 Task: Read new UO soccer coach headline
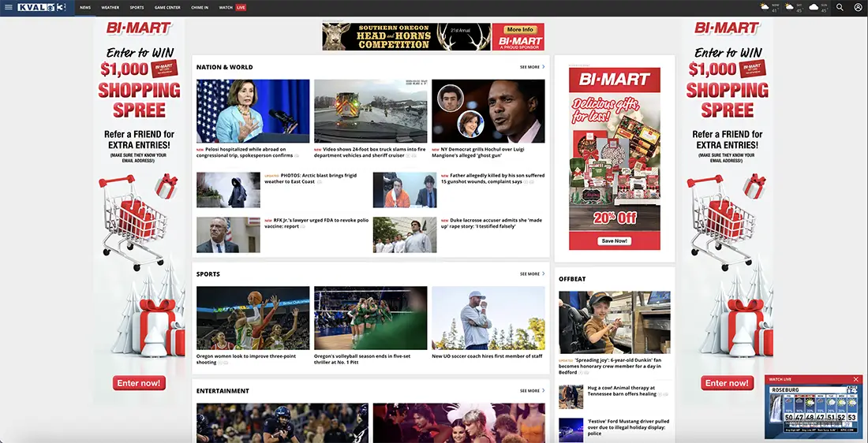click(487, 356)
